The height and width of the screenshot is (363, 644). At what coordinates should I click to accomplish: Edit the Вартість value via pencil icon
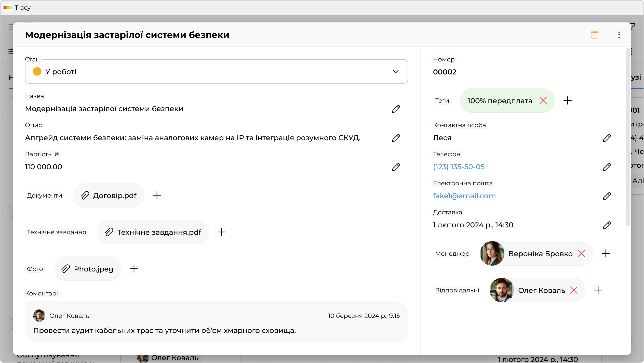[x=396, y=167]
